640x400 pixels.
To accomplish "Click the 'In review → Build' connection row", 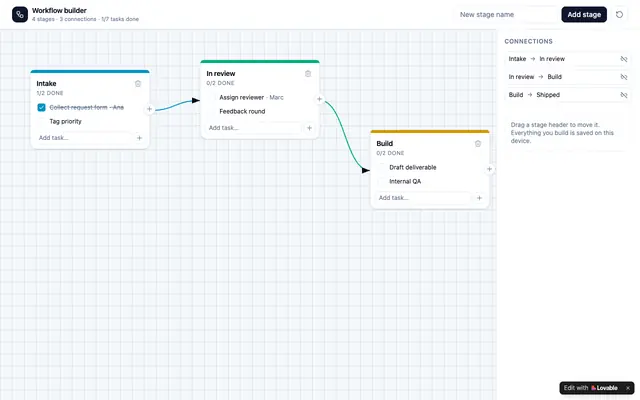I will [567, 77].
